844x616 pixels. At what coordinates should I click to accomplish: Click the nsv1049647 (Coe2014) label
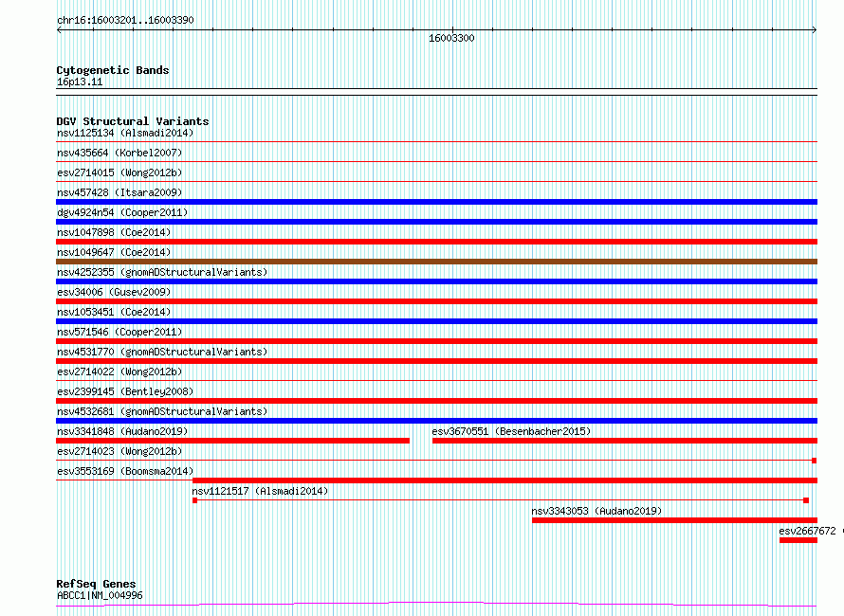coord(114,252)
